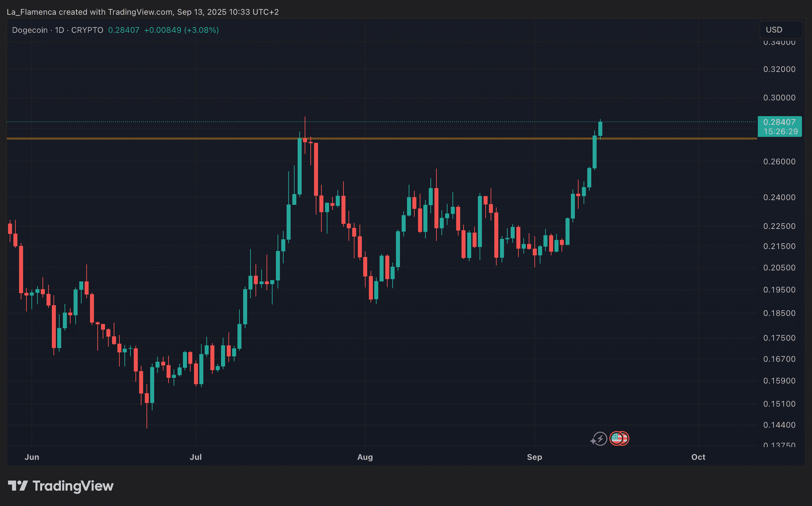Viewport: 812px width, 506px height.
Task: Click the 0.24000 price axis label
Action: [x=779, y=197]
